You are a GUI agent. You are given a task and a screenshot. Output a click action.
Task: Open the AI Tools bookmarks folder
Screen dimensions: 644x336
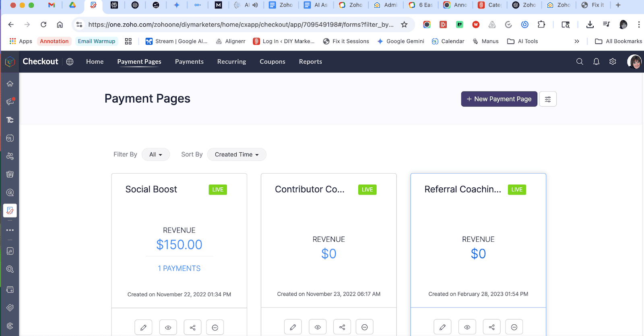(x=522, y=41)
